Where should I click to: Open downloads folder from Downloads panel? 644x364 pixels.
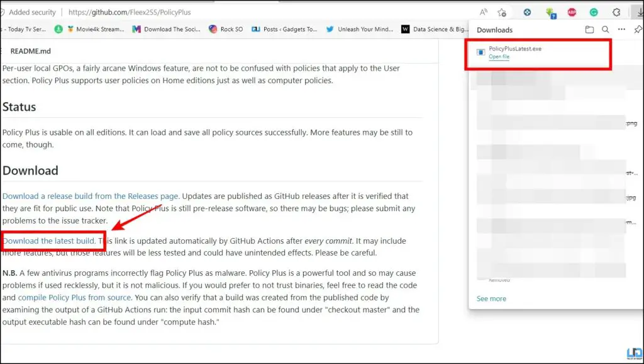589,30
